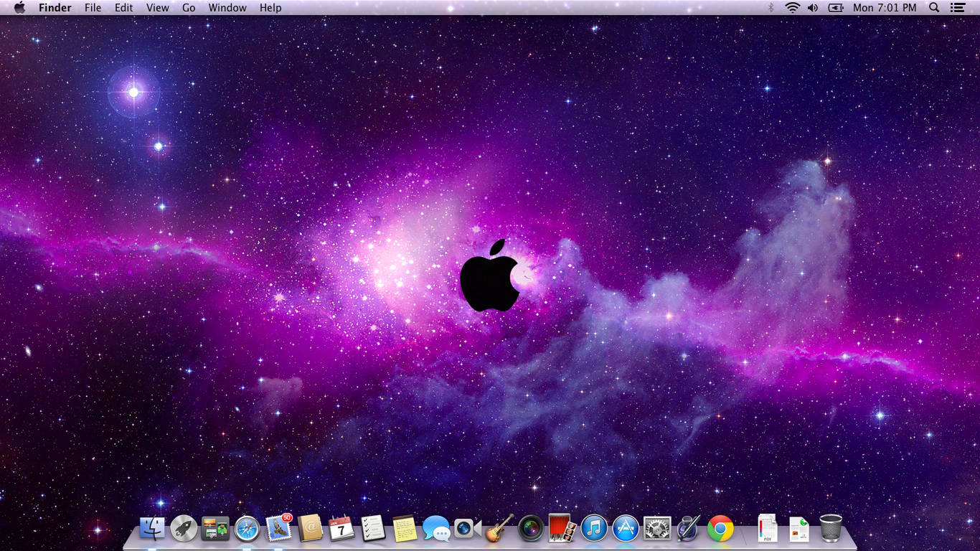Screen dimensions: 980x551
Task: Open the View menu
Action: coord(158,8)
